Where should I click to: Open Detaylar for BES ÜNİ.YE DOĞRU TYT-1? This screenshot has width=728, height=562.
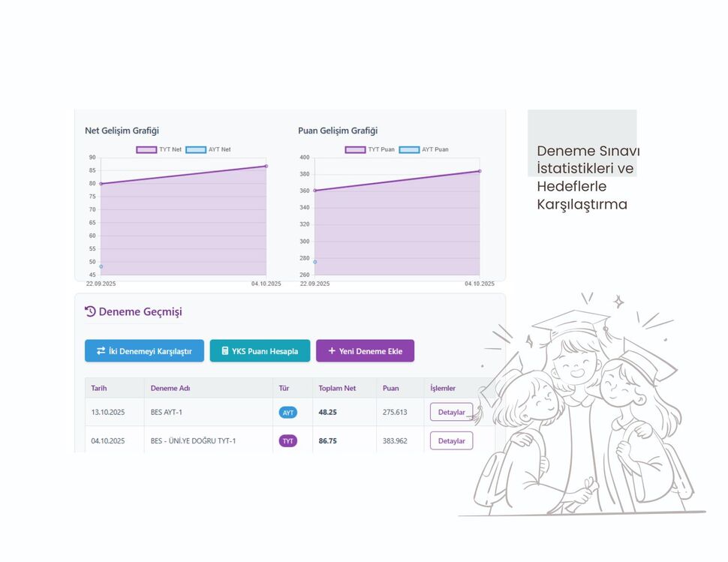pyautogui.click(x=451, y=441)
